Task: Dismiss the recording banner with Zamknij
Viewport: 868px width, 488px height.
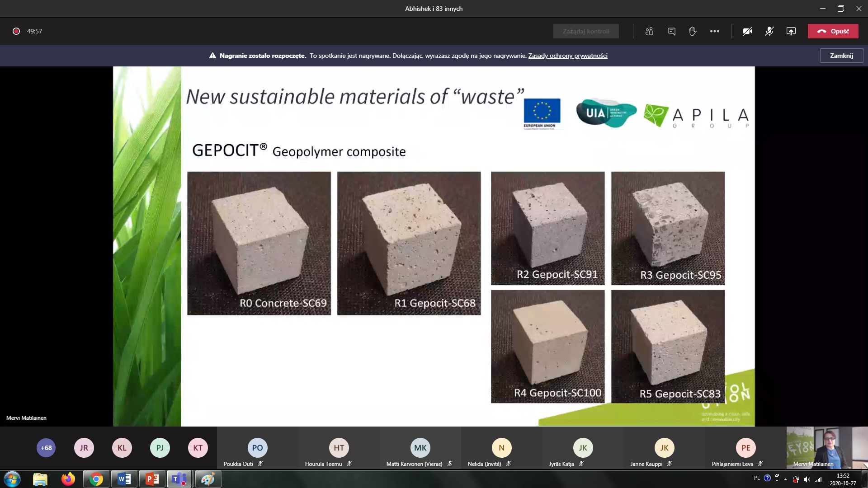Action: point(841,56)
